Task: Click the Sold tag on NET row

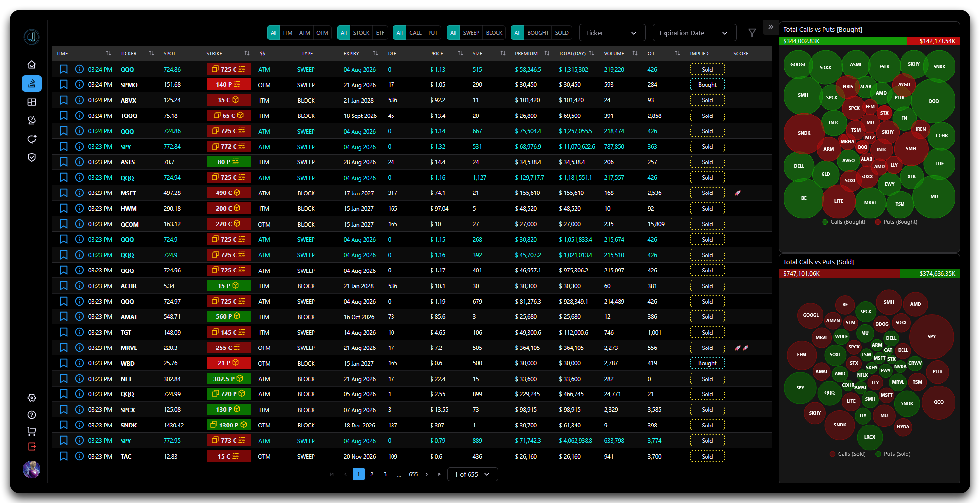Action: point(707,379)
